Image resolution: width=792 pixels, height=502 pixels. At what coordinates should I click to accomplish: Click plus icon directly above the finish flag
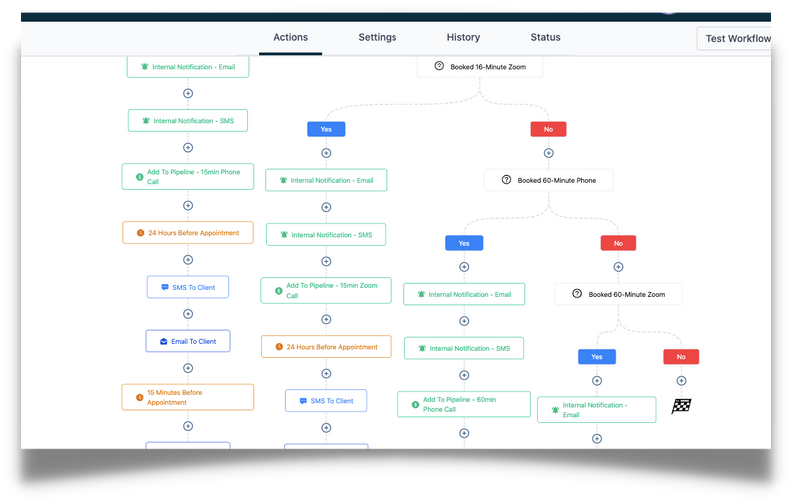coord(681,380)
